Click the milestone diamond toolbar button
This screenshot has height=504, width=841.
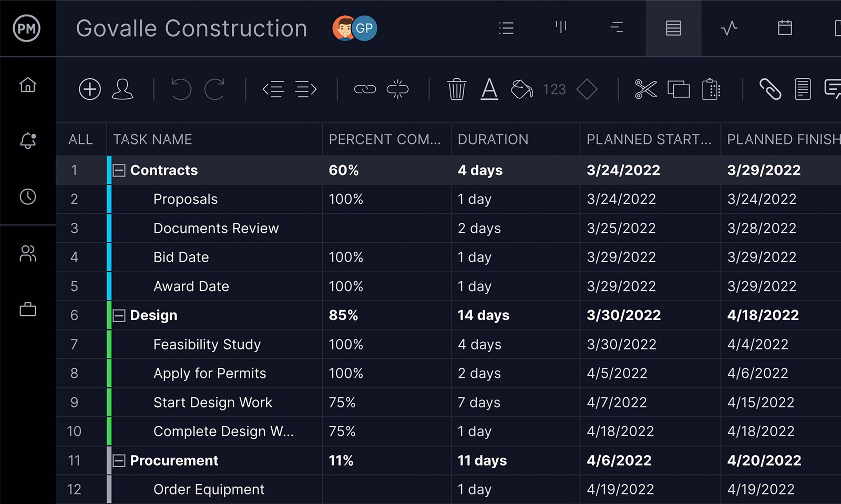coord(587,89)
